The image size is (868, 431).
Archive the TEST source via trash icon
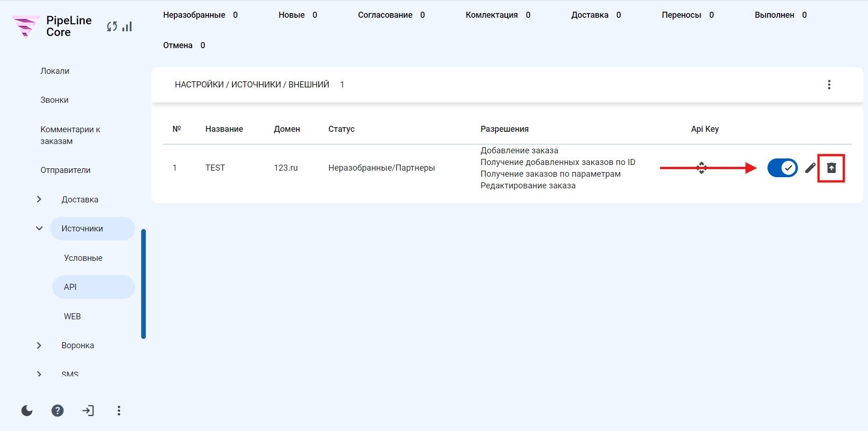click(831, 168)
